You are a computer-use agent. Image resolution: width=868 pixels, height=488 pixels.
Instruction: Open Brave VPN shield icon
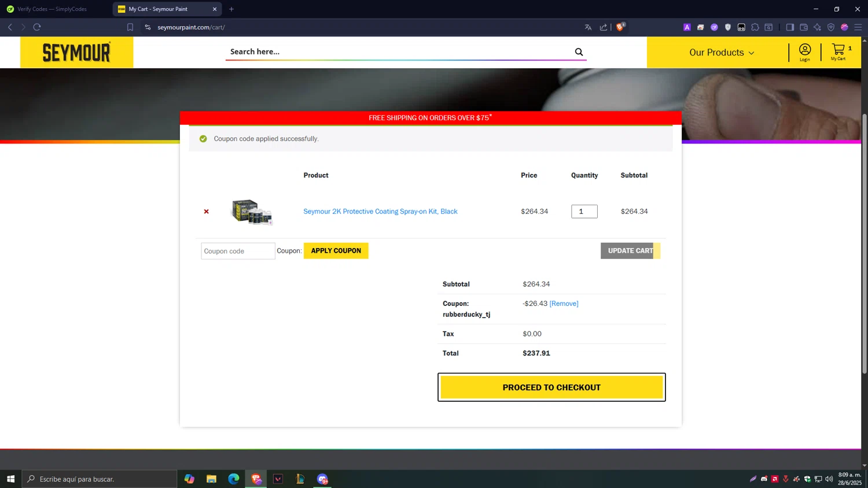point(831,27)
